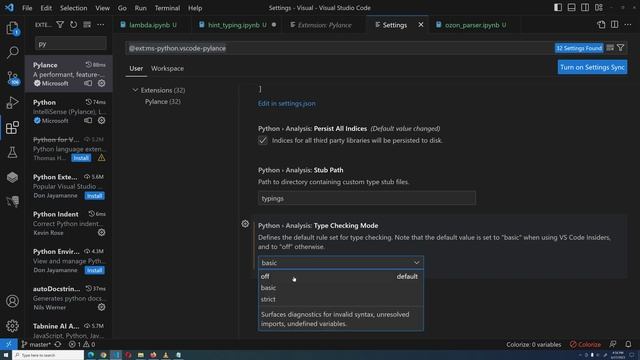Choose strict type checking option
The width and height of the screenshot is (640, 360).
[341, 299]
